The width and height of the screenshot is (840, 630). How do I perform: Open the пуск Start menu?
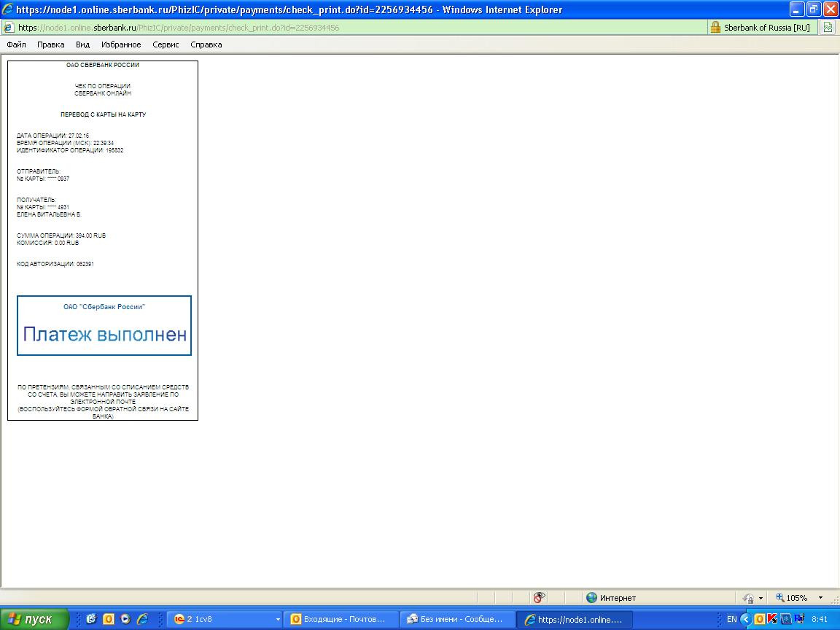tap(34, 619)
